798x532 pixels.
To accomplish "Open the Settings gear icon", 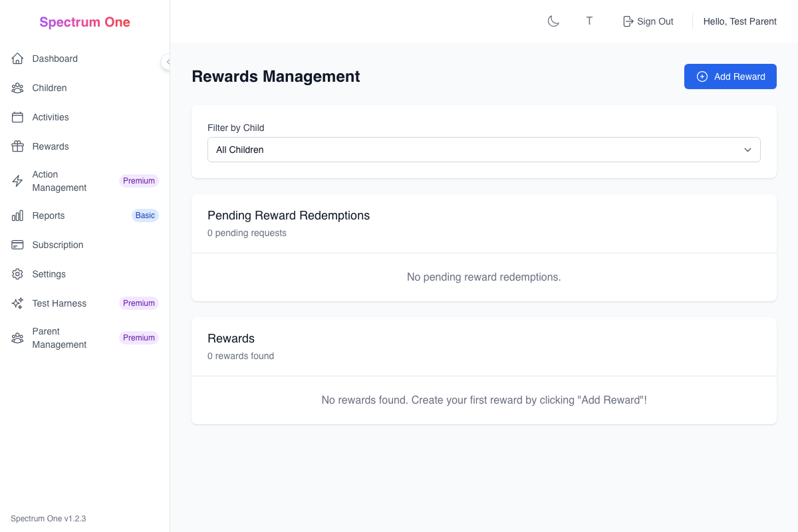I will click(17, 274).
